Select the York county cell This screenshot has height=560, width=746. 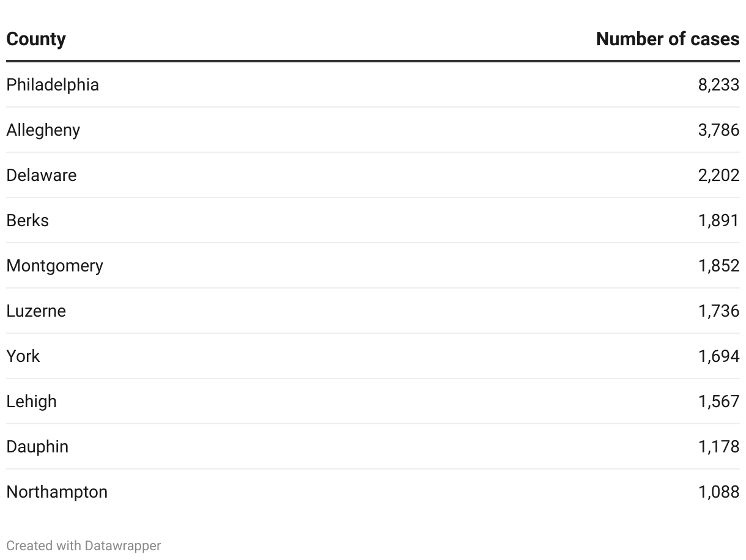23,356
